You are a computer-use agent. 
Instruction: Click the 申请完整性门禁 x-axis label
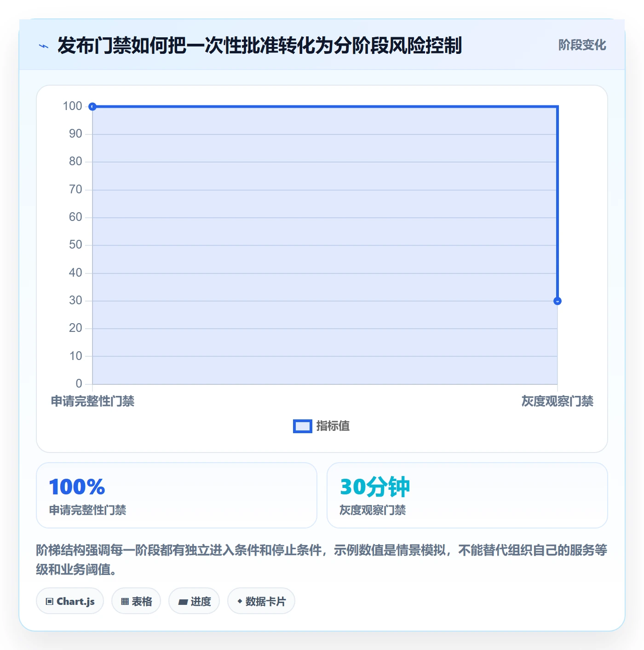(x=92, y=401)
